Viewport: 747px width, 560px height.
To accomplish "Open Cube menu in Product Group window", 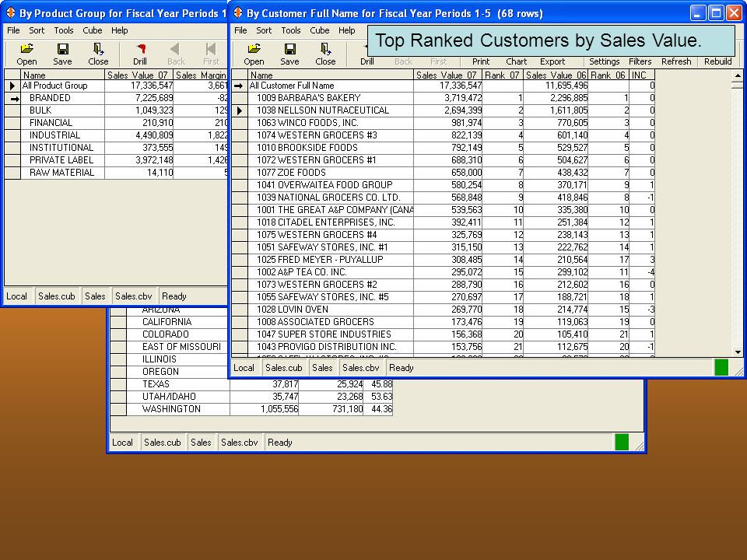I will tap(93, 30).
